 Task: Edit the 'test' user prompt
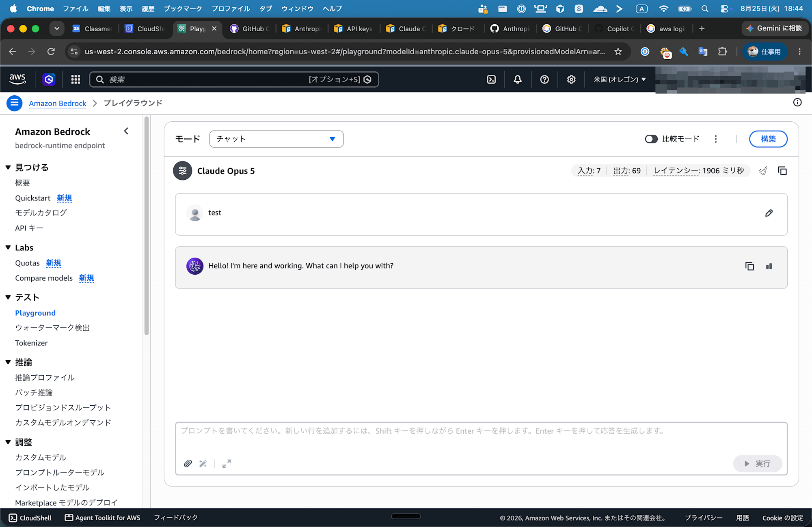769,213
